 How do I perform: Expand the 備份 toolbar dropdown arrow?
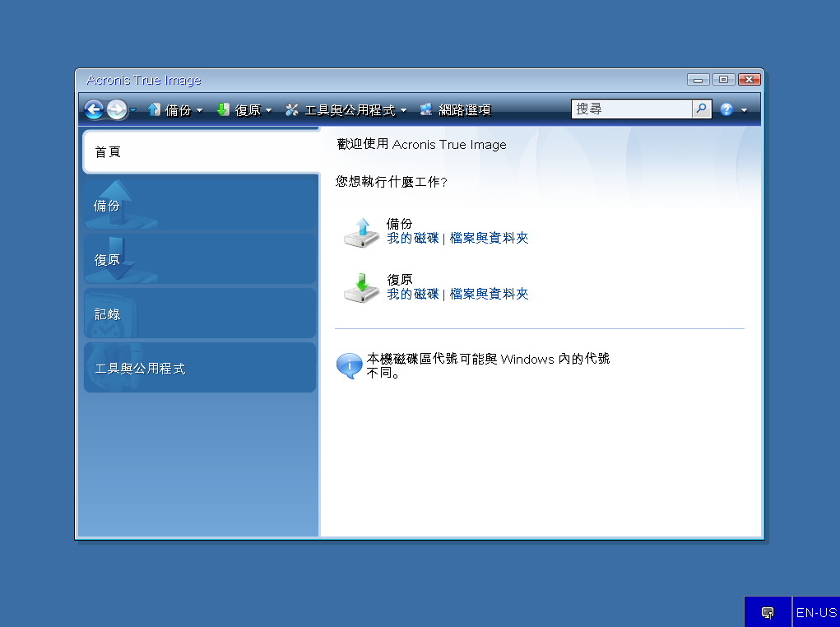pyautogui.click(x=199, y=110)
